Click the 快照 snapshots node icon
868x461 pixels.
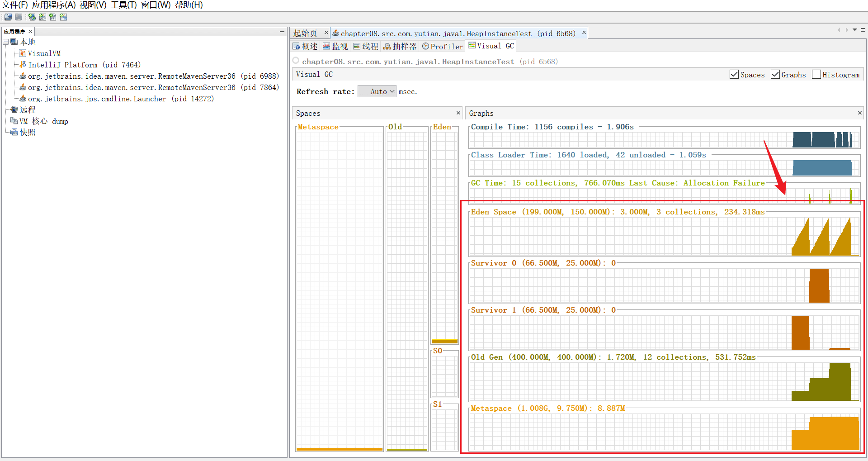click(x=14, y=132)
